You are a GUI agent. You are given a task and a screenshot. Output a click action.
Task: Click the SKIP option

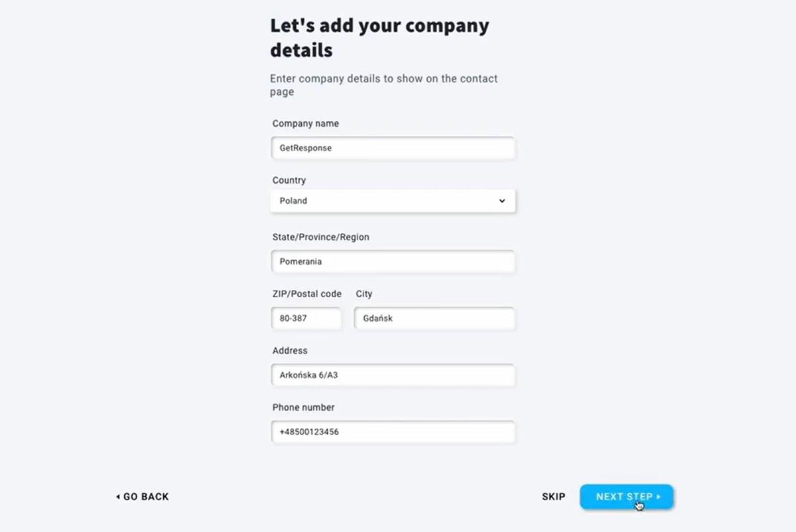pyautogui.click(x=553, y=496)
